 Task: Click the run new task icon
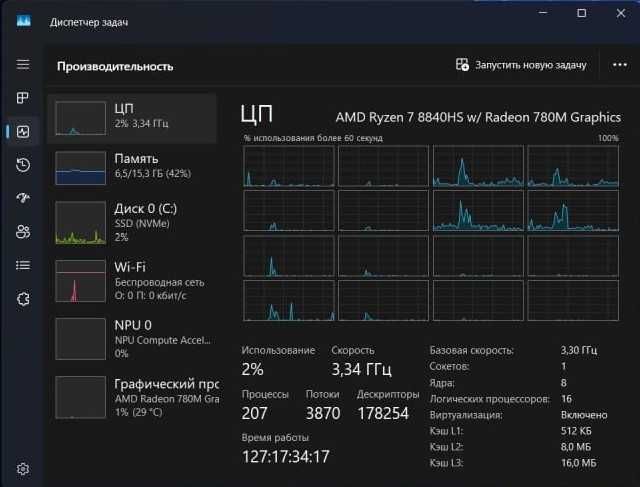point(462,64)
